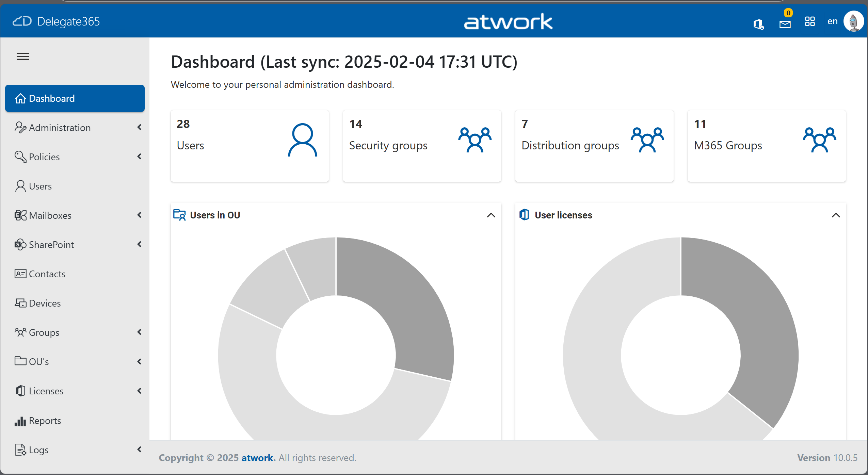Click the Groups people icon in sidebar
The height and width of the screenshot is (475, 868).
point(20,332)
